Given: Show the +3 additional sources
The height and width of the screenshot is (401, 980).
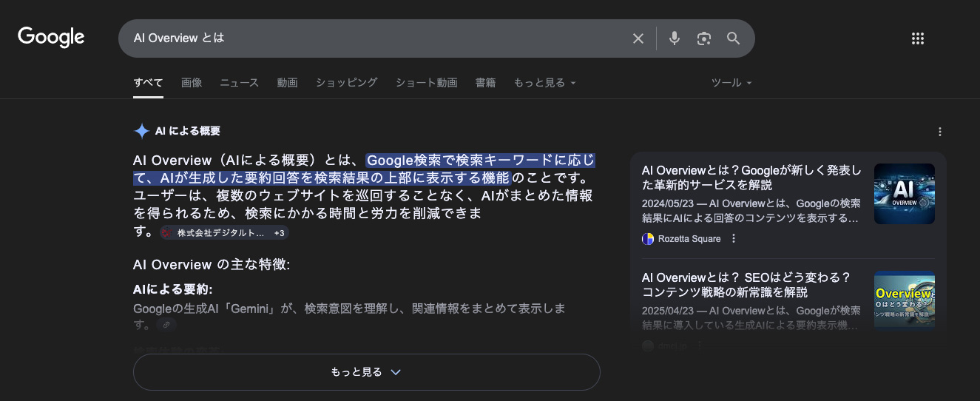Looking at the screenshot, I should [x=279, y=233].
